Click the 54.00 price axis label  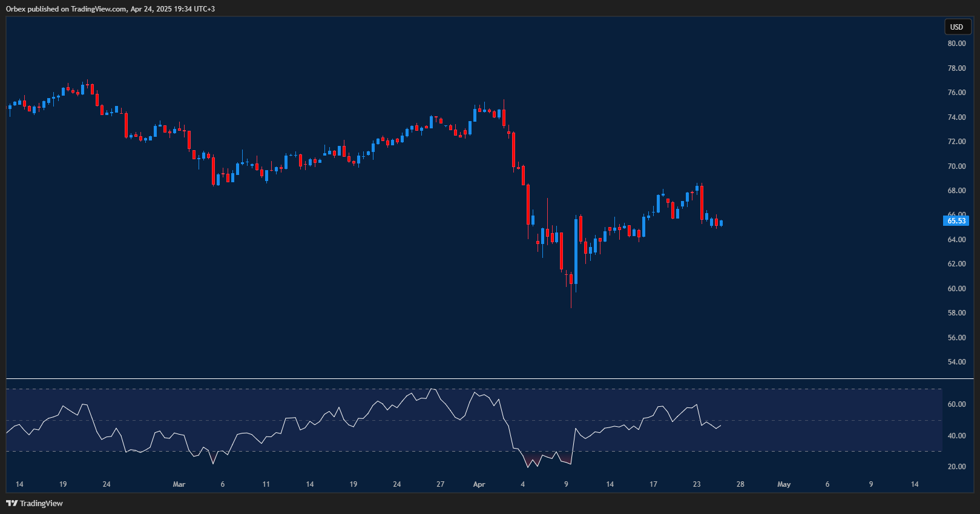tap(956, 362)
